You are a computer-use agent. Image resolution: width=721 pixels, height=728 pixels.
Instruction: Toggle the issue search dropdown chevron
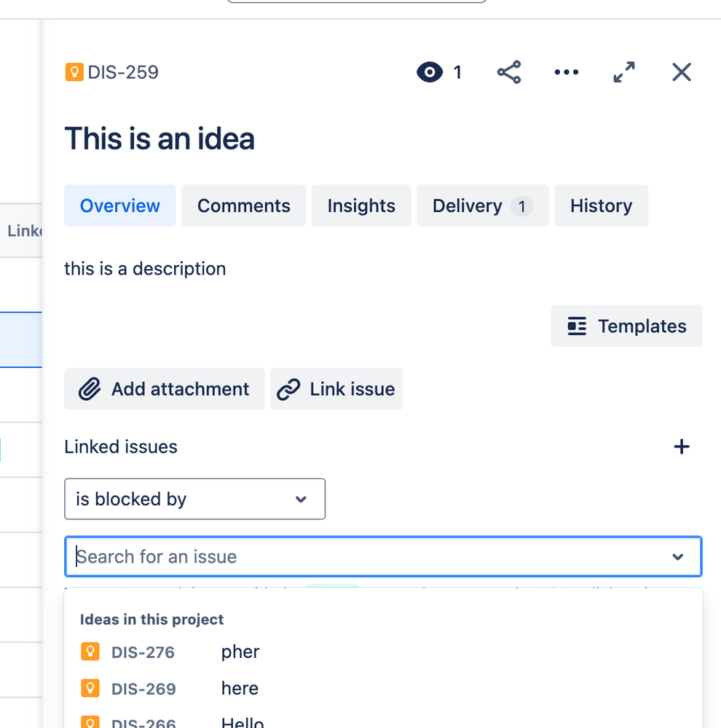tap(678, 557)
